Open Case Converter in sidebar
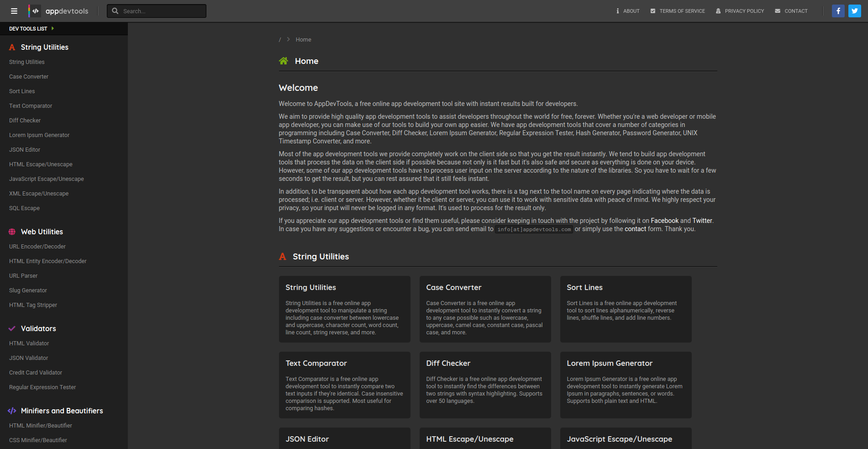 29,77
